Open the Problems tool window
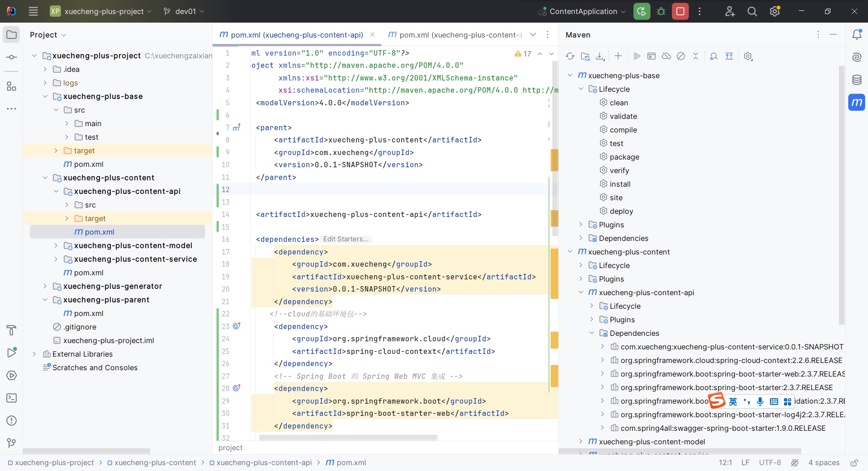The width and height of the screenshot is (868, 471). (x=11, y=421)
